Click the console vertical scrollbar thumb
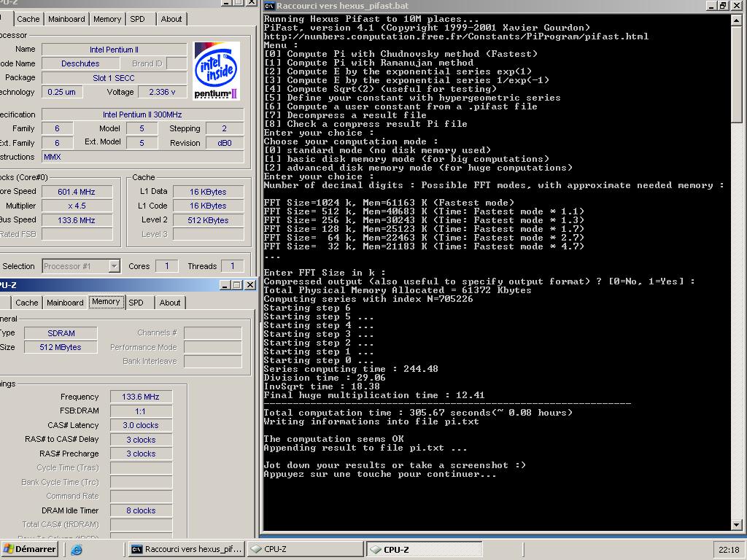This screenshot has height=560, width=747. (x=736, y=74)
